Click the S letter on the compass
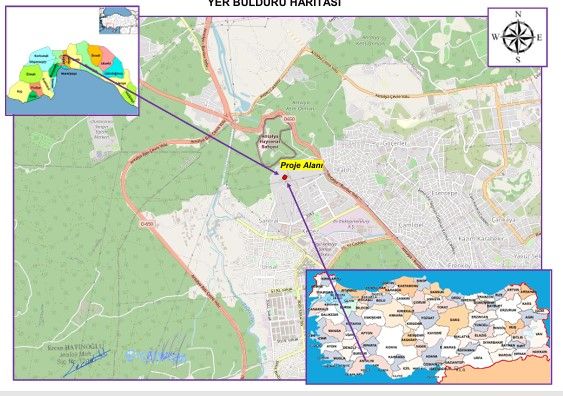Viewport: 563px width, 396px height. 518,60
